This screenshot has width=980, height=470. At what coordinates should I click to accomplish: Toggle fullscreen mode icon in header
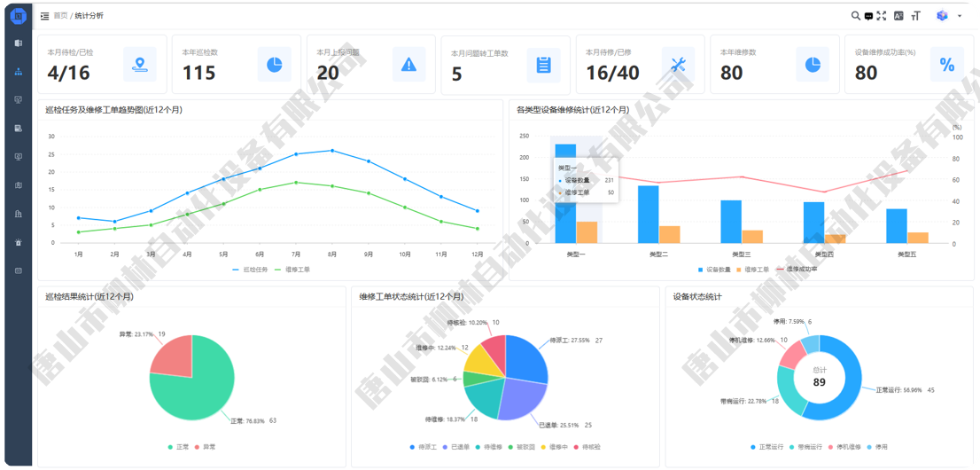[x=882, y=16]
